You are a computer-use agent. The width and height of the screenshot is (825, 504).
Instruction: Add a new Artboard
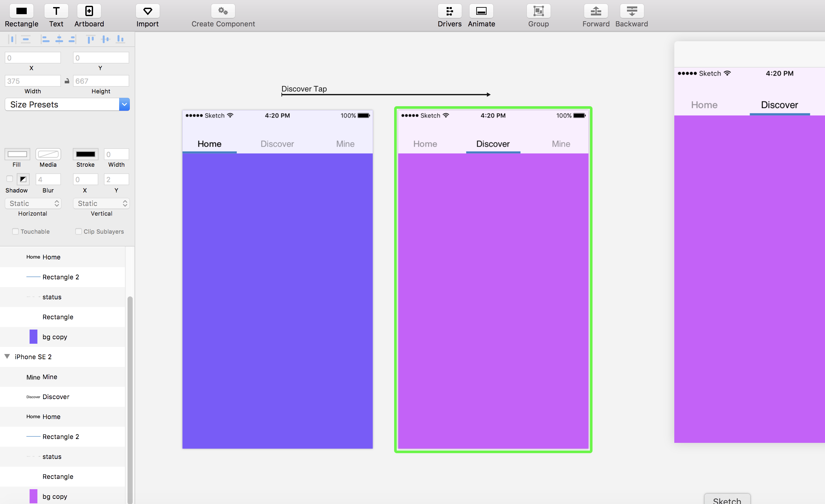(89, 11)
